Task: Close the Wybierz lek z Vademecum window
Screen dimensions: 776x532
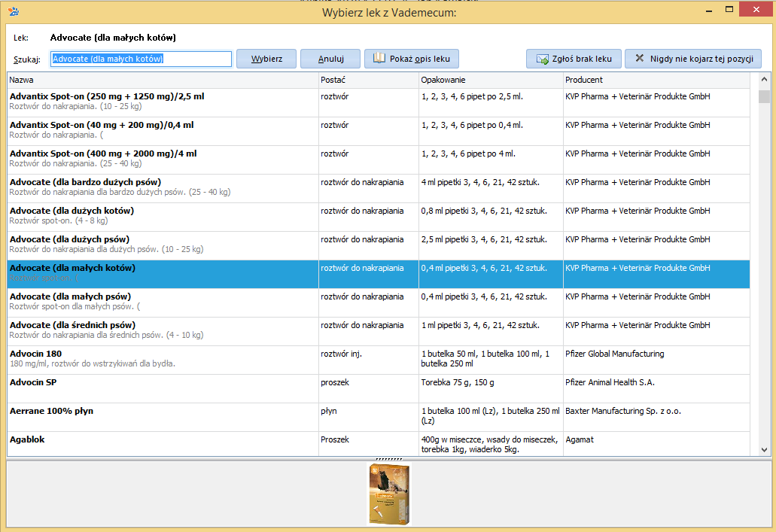Action: click(756, 9)
